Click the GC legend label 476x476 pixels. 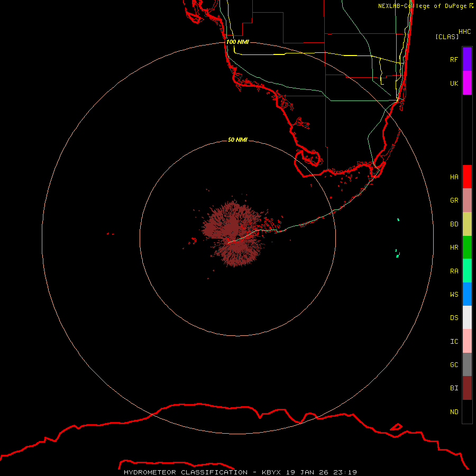(x=454, y=364)
